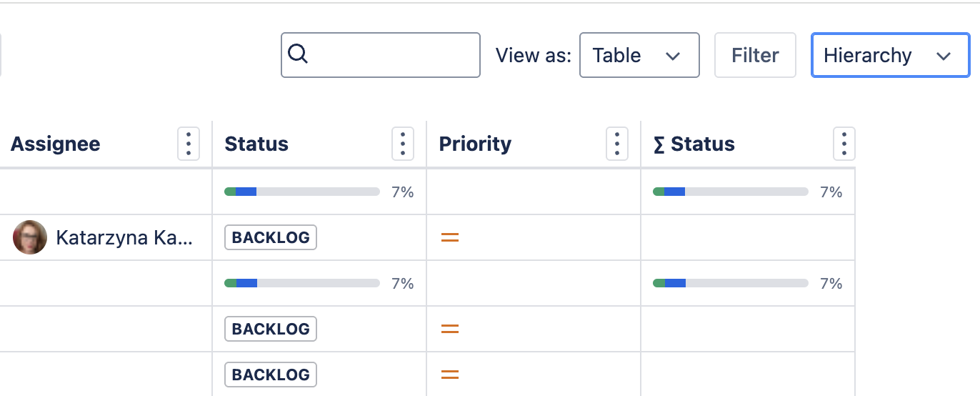The height and width of the screenshot is (396, 980).
Task: Open Priority column three-dot menu
Action: pyautogui.click(x=617, y=144)
